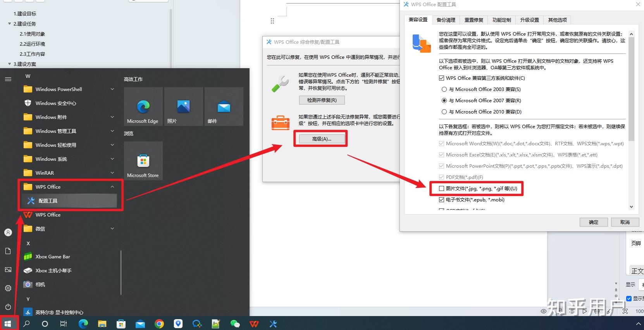Open taskbar search magnifier

point(26,323)
